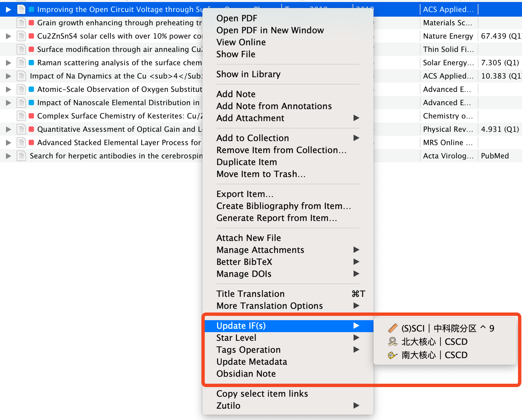Image resolution: width=522 pixels, height=420 pixels.
Task: Open the Better BibTeX submenu arrow
Action: [356, 262]
